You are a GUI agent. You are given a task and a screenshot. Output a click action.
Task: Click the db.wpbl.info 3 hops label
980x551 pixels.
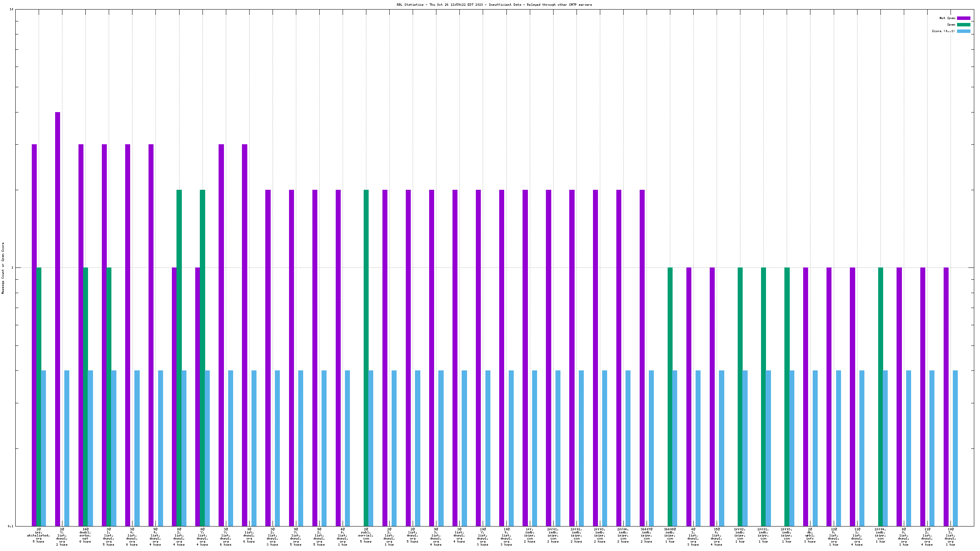(810, 535)
